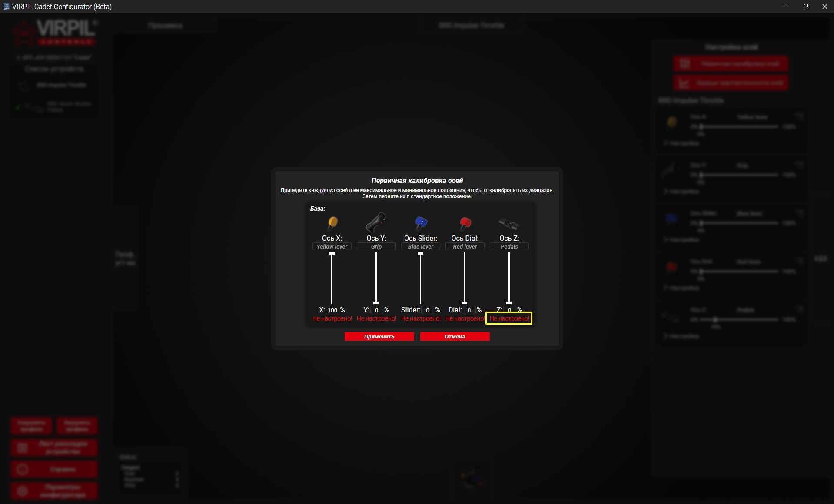Click the Grip axis name field
Image resolution: width=834 pixels, height=504 pixels.
(x=376, y=246)
